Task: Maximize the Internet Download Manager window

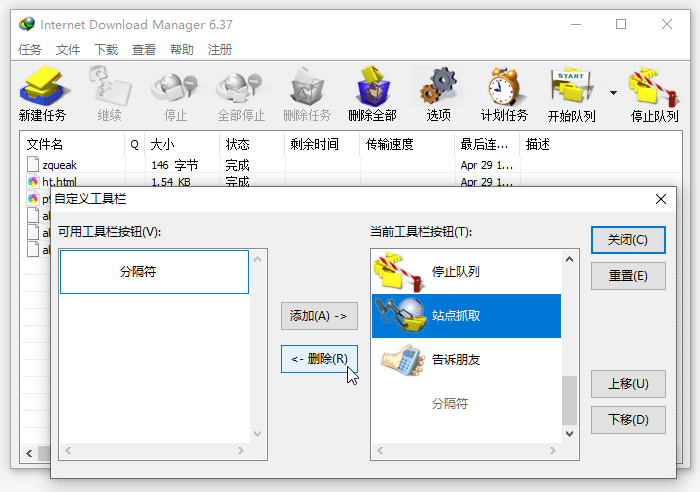Action: 621,24
